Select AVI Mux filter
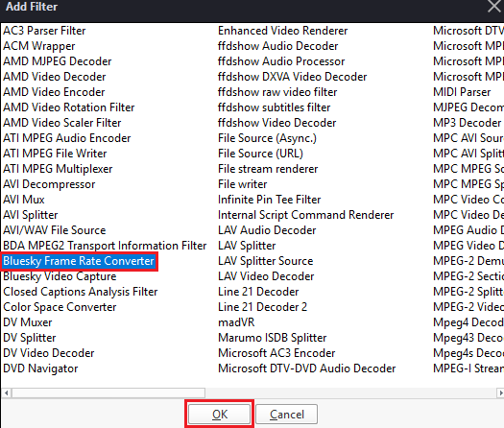 (24, 200)
